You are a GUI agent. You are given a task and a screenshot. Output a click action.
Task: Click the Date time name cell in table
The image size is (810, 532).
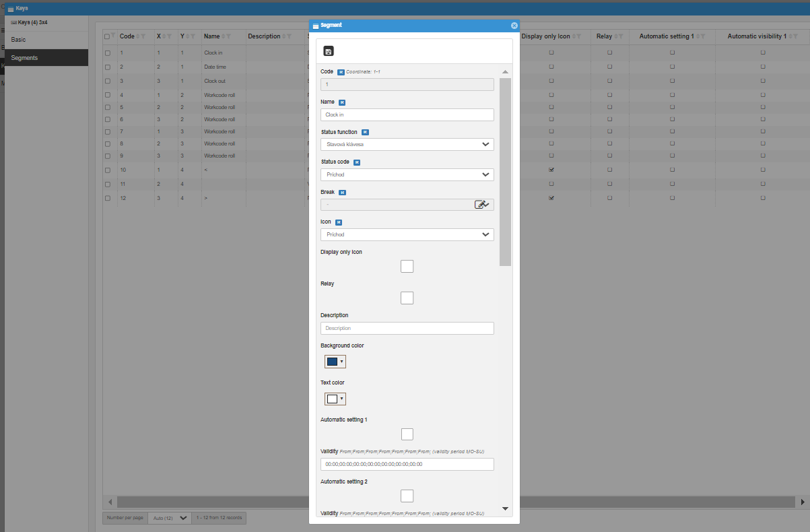[215, 67]
